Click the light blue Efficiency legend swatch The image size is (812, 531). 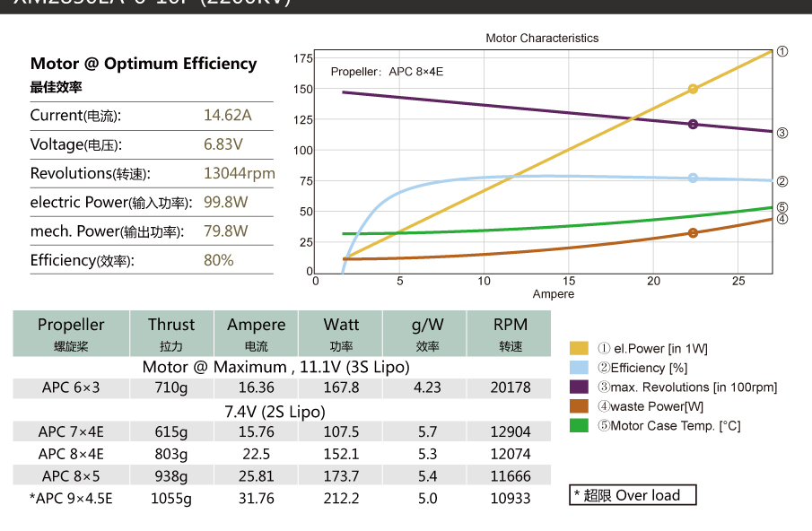coord(579,368)
